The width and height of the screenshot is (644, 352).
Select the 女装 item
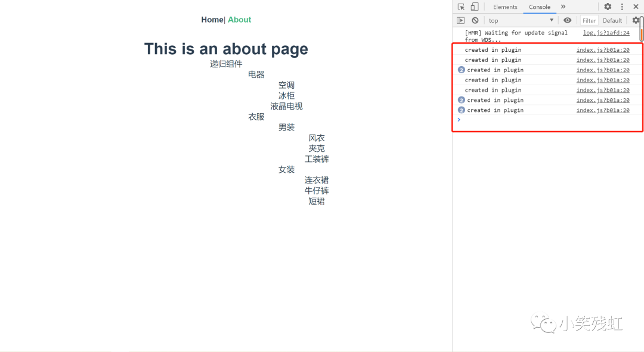click(286, 170)
